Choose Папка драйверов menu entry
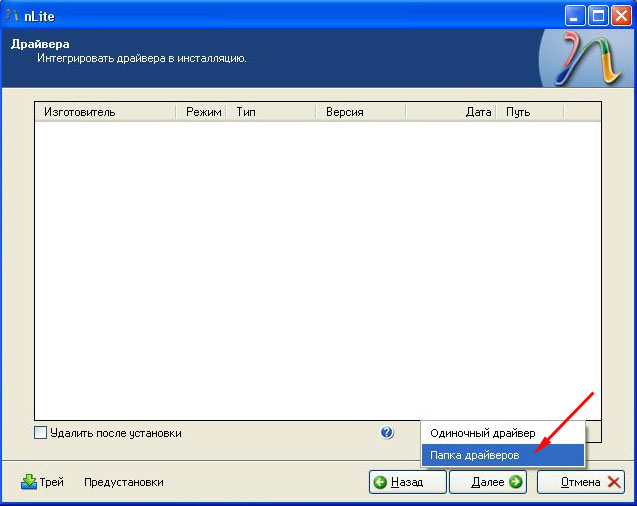 503,455
